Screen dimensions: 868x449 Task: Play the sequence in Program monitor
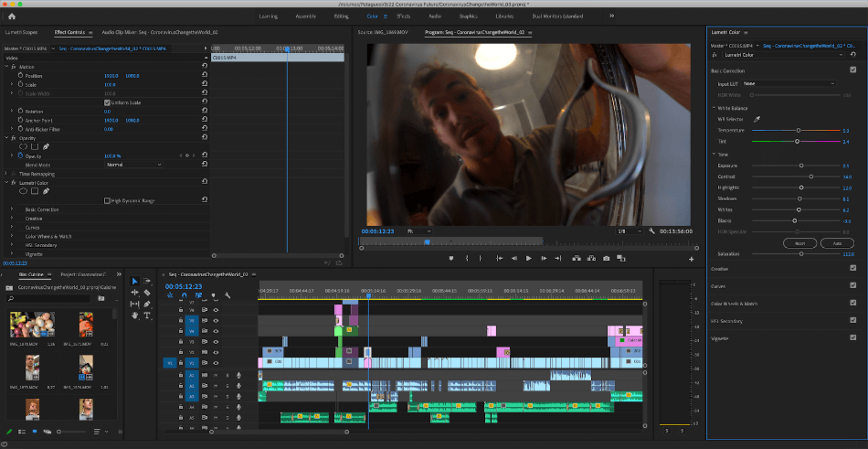coord(529,258)
